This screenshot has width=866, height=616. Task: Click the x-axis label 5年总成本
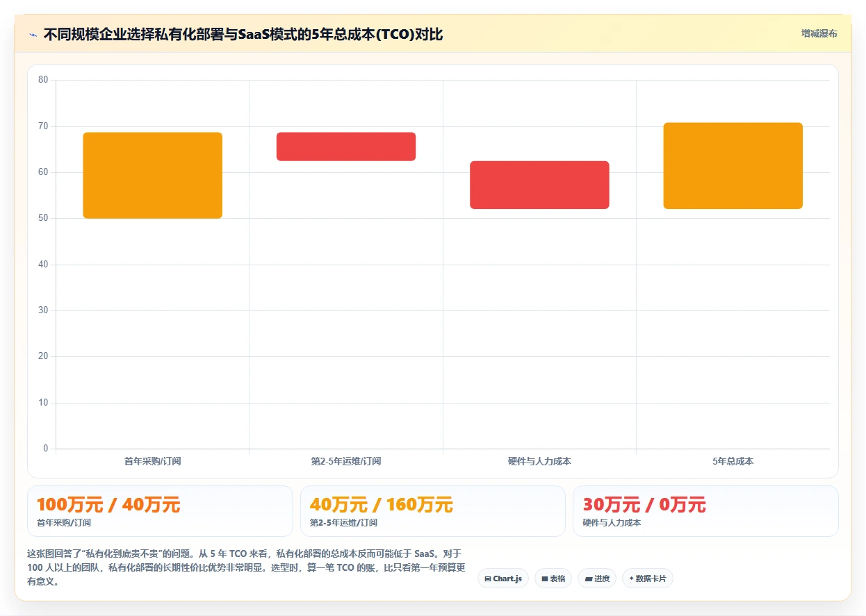click(x=733, y=461)
